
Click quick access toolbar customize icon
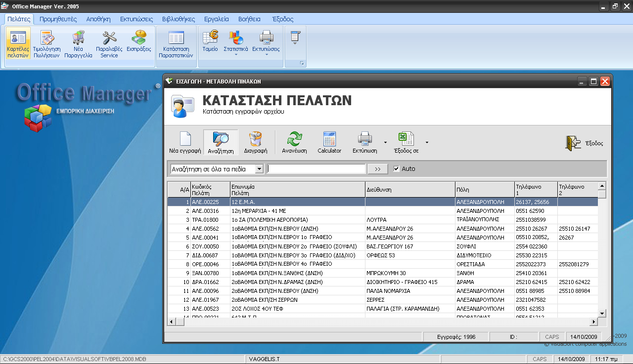pos(295,38)
